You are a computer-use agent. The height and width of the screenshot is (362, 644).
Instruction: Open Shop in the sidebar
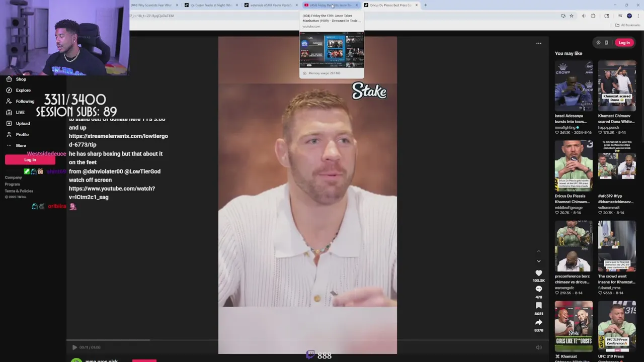click(x=21, y=79)
